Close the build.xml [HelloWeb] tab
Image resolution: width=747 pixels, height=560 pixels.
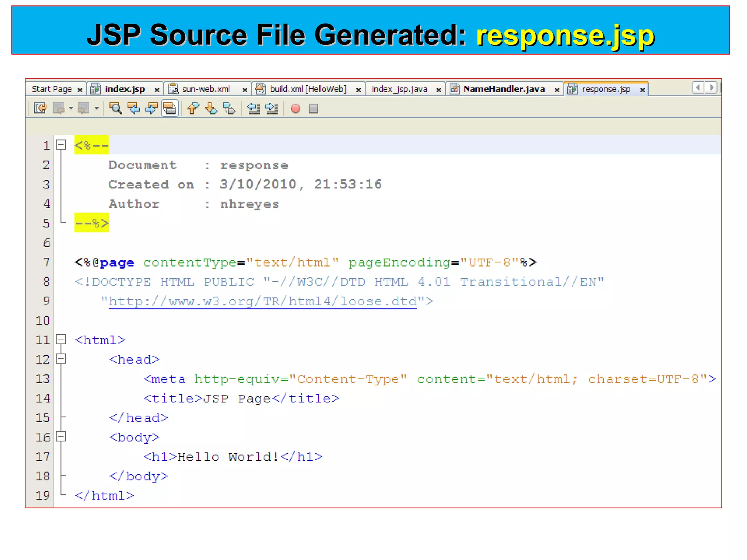359,90
